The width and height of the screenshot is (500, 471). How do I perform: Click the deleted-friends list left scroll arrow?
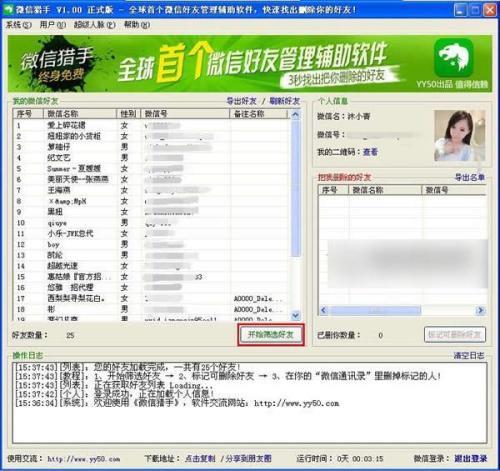pyautogui.click(x=323, y=310)
